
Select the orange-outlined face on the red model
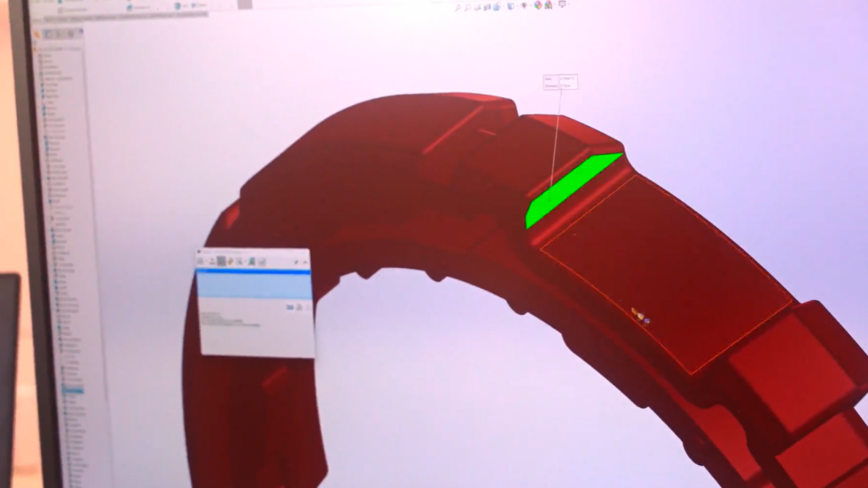[667, 274]
